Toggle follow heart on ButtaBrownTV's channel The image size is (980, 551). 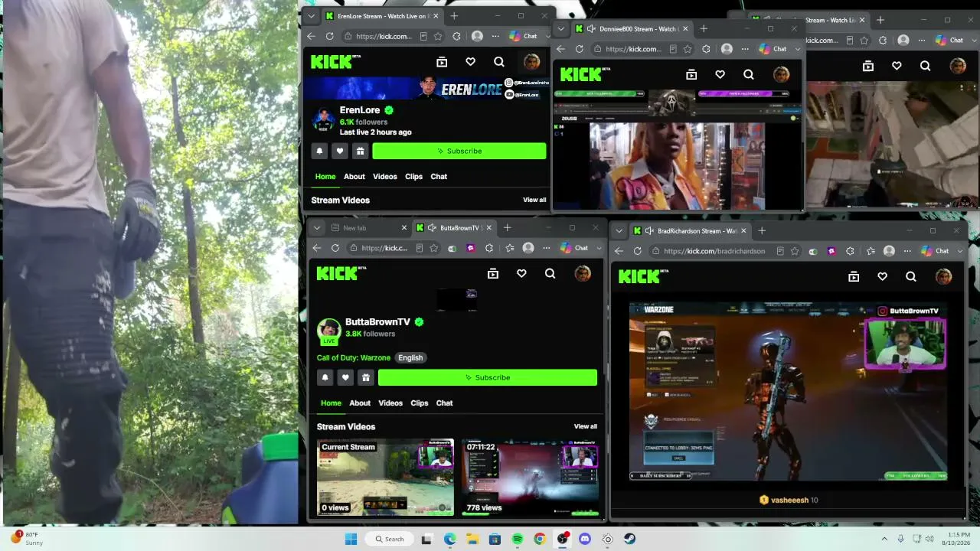[345, 377]
